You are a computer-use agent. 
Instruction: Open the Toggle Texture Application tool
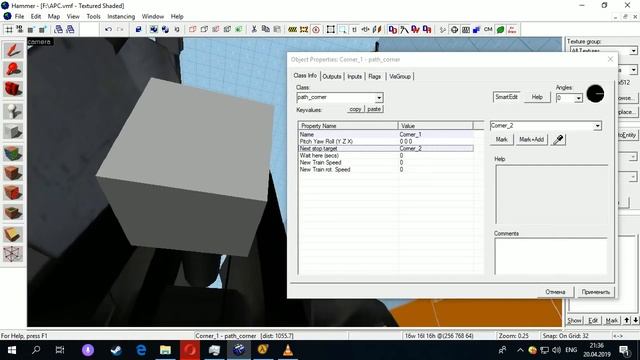coord(13,153)
